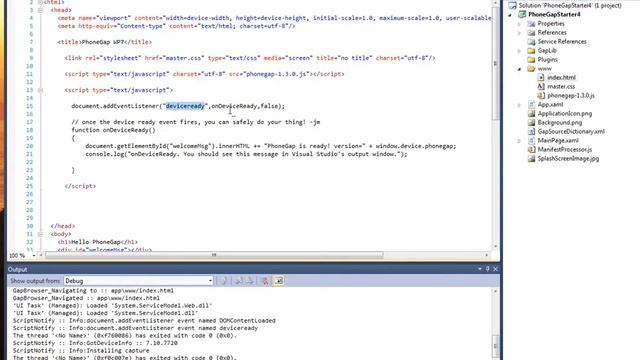Click the ManifestProcessor.js file icon
The width and height of the screenshot is (640, 360).
pos(531,149)
